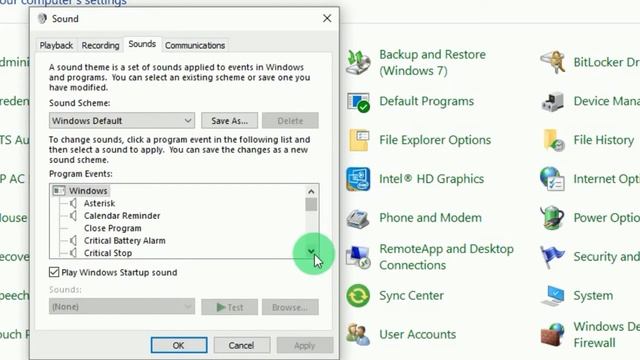Select the Critical Stop event
The image size is (640, 360).
pos(108,253)
